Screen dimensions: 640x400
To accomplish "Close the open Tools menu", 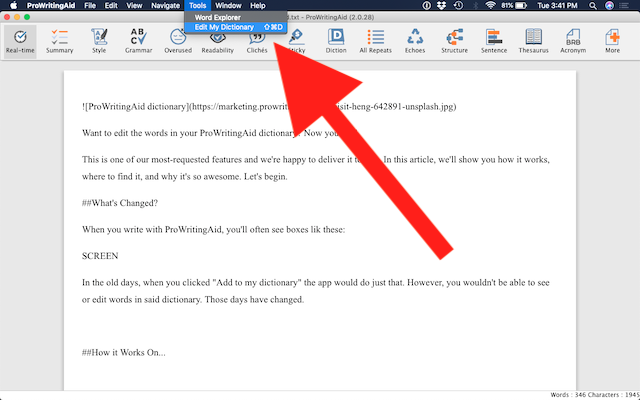I will tap(198, 6).
